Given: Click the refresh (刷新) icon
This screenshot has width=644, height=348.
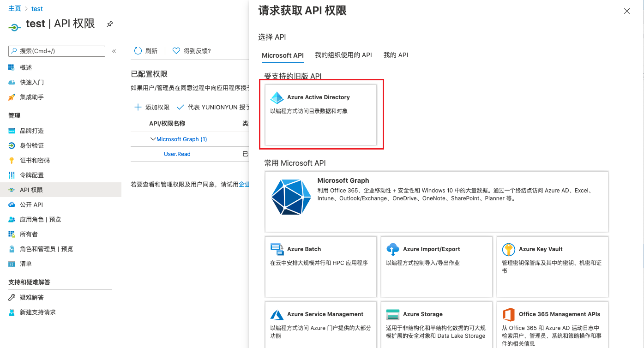Looking at the screenshot, I should (x=138, y=51).
